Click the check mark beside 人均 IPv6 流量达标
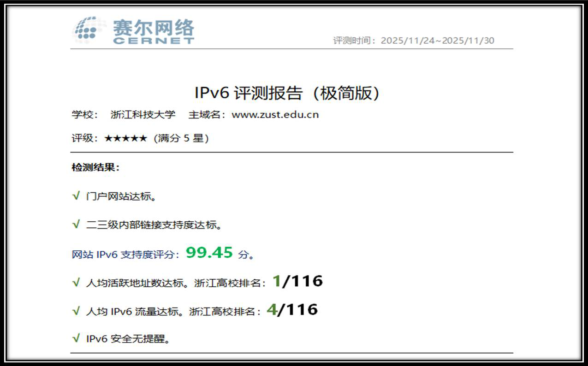Viewport: 588px width, 366px height. tap(76, 311)
